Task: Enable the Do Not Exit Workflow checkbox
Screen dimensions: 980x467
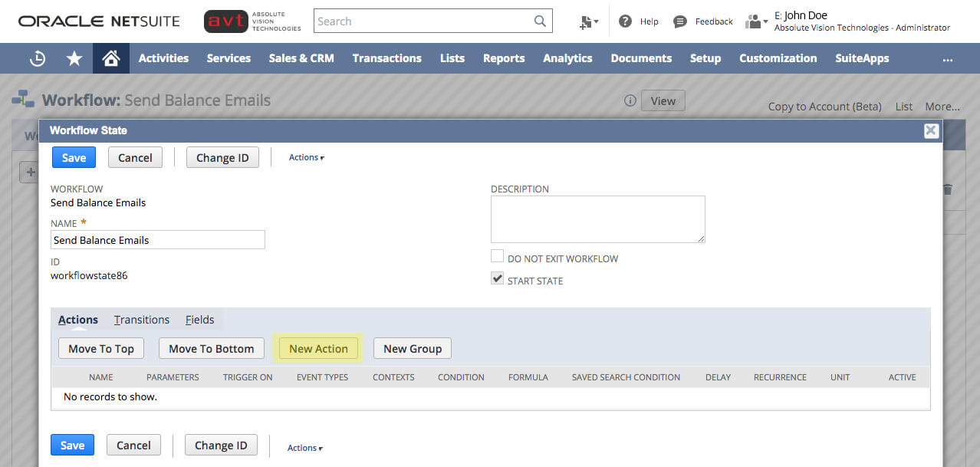Action: (497, 256)
